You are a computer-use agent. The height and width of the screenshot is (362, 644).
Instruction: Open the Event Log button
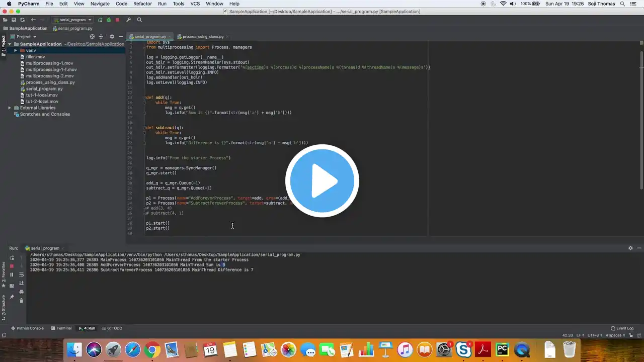(622, 328)
